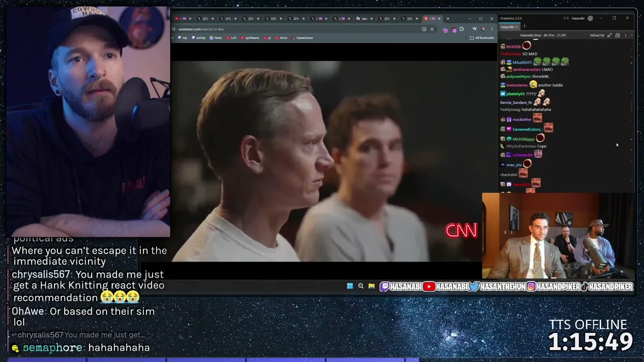Close the active CNN live browser tab
Screen dimensions: 644x362
pos(439,19)
